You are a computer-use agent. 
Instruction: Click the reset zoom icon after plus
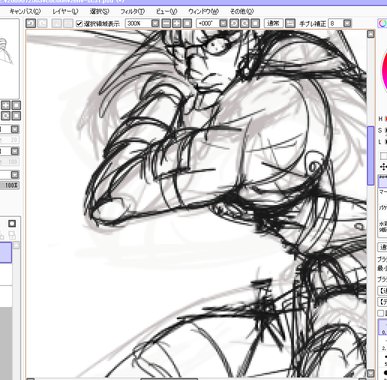pyautogui.click(x=187, y=23)
